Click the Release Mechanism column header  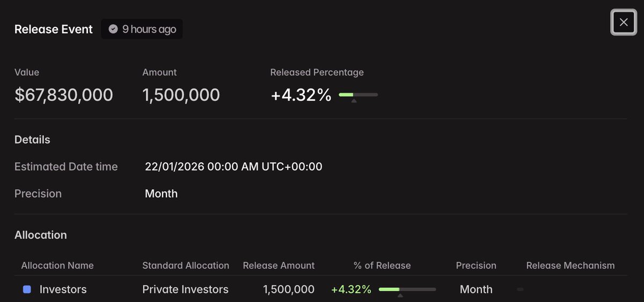coord(570,265)
